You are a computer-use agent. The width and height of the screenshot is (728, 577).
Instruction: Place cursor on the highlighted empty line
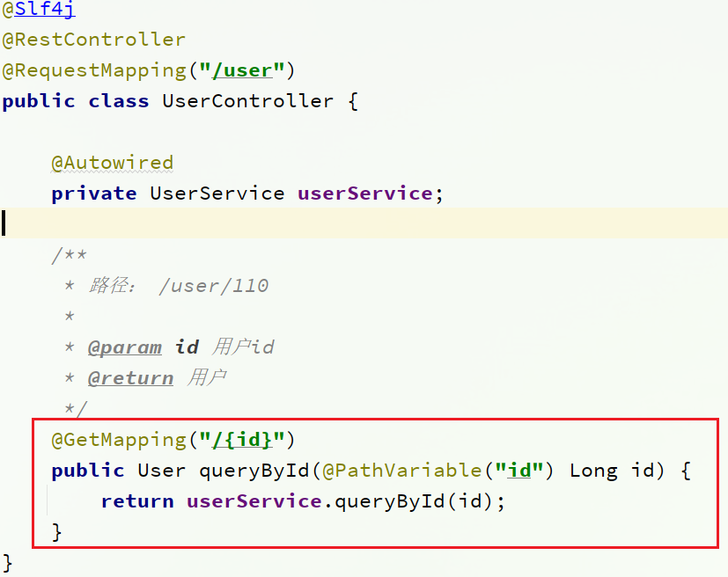point(364,223)
